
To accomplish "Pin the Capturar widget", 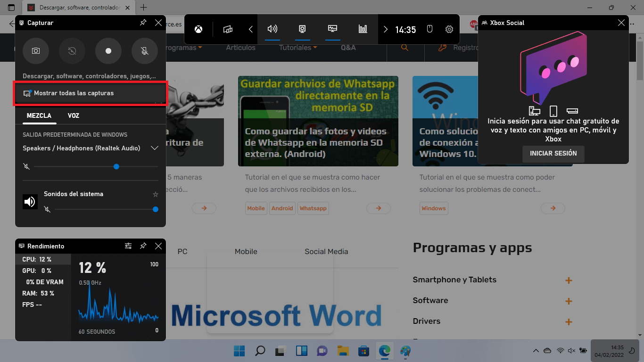I will [143, 23].
